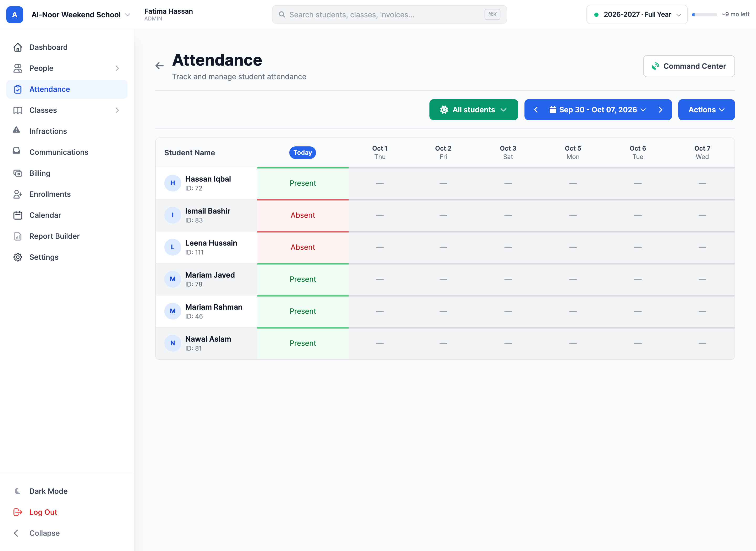The image size is (756, 551).
Task: Expand the Classes submenu
Action: 67,110
